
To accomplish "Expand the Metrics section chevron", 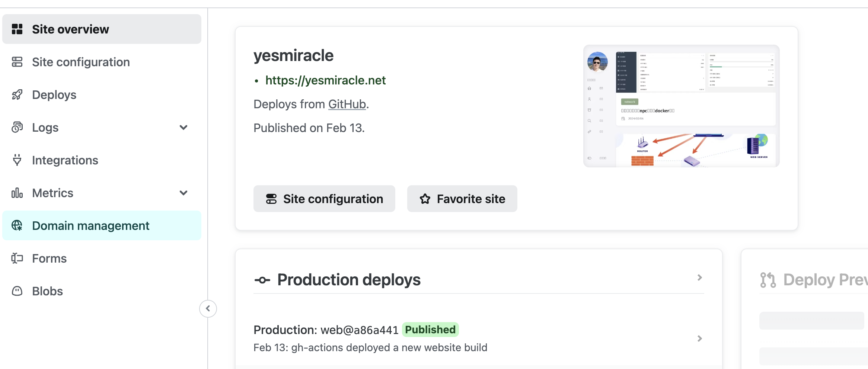I will click(x=184, y=193).
